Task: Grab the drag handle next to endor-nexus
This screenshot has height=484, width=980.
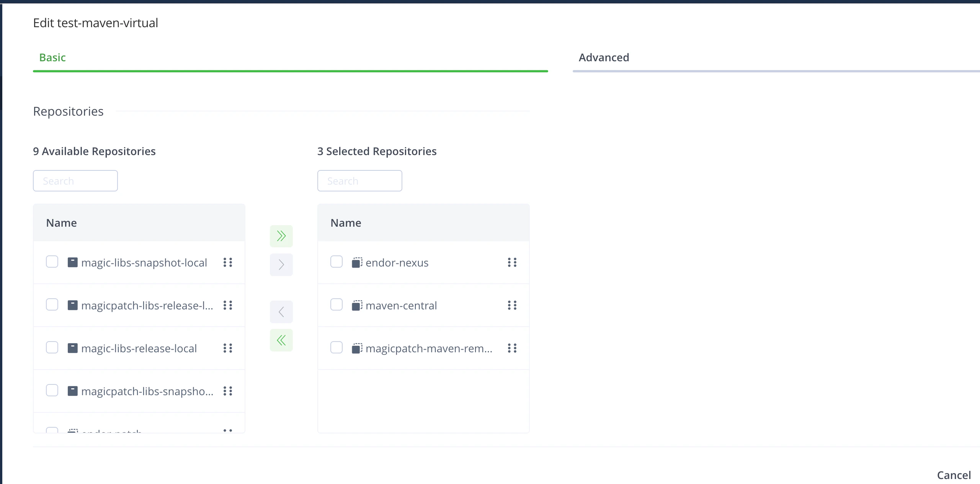Action: 512,262
